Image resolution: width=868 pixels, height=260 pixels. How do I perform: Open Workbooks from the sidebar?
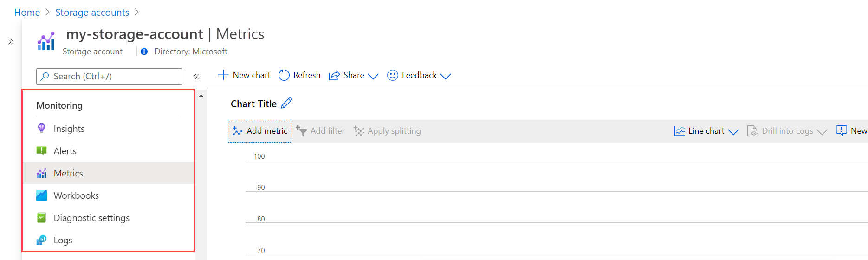coord(109,195)
